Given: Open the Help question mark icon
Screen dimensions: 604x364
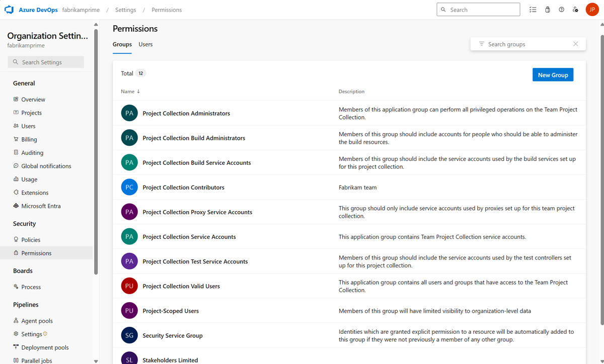Looking at the screenshot, I should tap(561, 9).
